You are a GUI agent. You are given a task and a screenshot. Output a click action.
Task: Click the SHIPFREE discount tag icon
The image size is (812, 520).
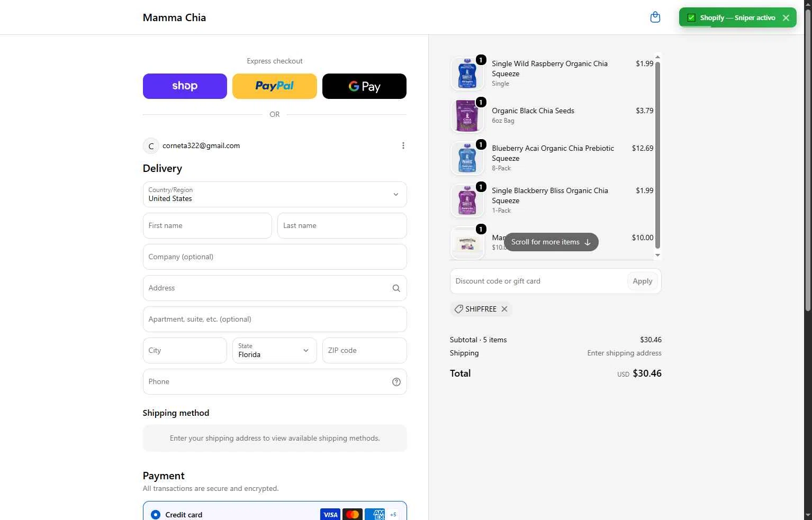(459, 309)
